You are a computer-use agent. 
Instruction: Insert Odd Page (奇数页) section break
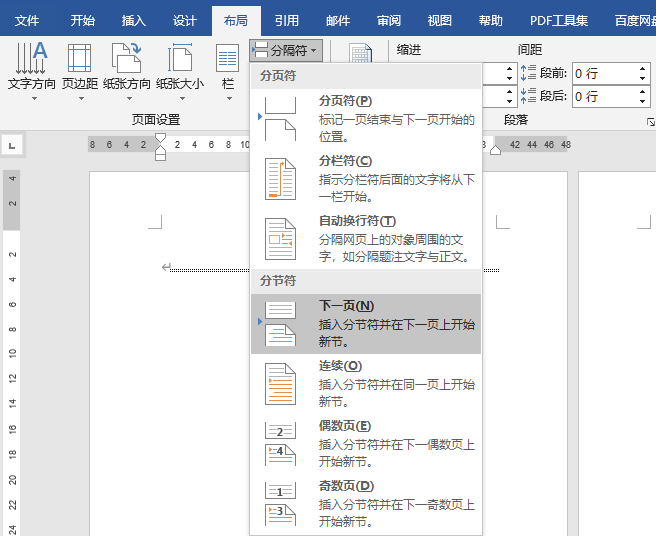(x=366, y=503)
